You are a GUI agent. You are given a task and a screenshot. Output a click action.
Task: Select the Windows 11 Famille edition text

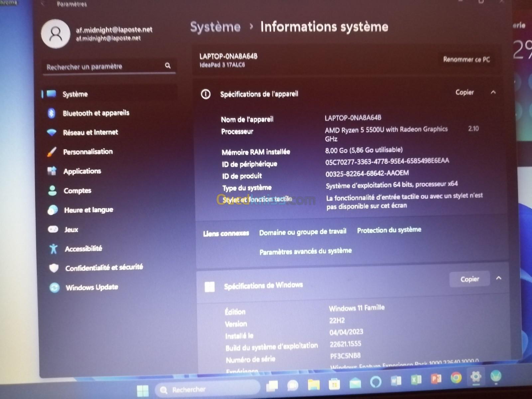(x=357, y=308)
